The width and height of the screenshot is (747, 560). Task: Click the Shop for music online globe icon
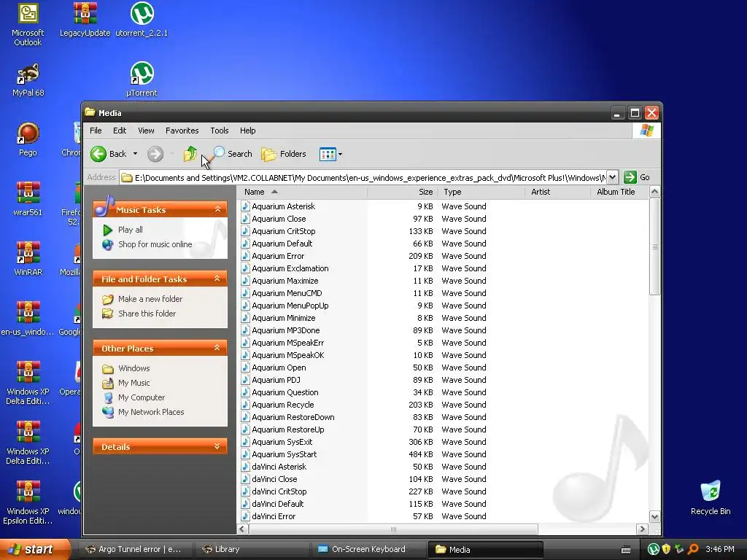point(108,245)
